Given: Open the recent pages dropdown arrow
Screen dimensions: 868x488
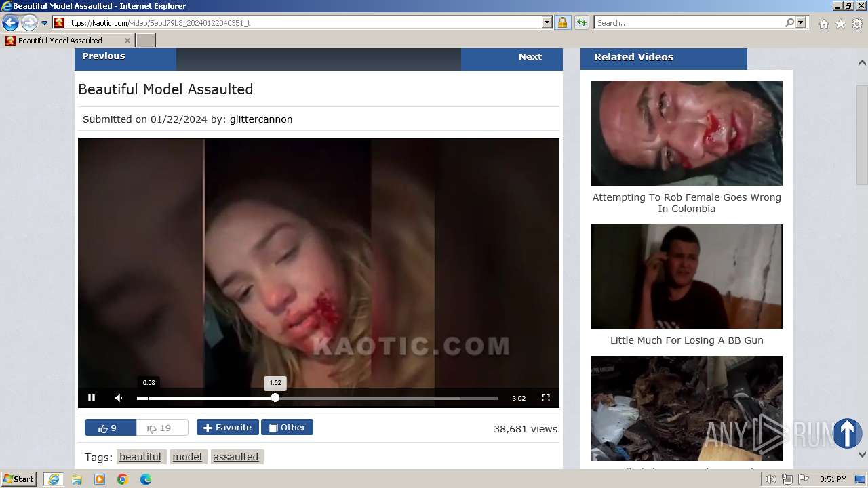Looking at the screenshot, I should (x=45, y=23).
